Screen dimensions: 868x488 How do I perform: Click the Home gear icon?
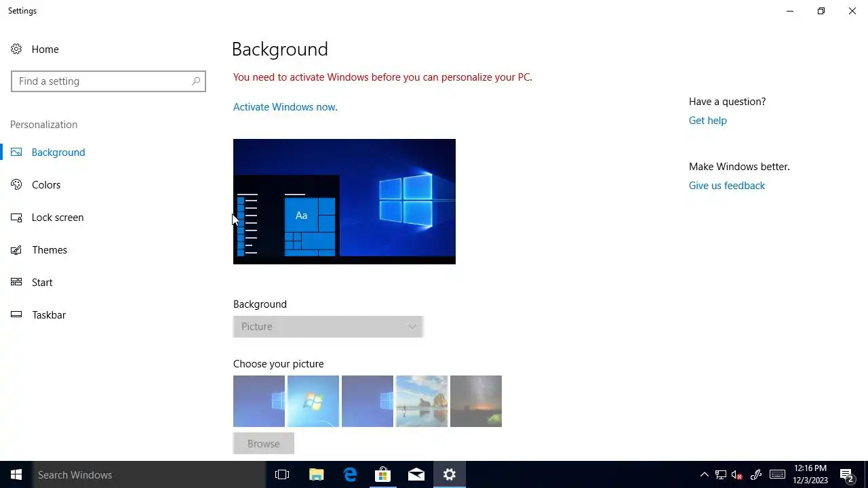[16, 49]
